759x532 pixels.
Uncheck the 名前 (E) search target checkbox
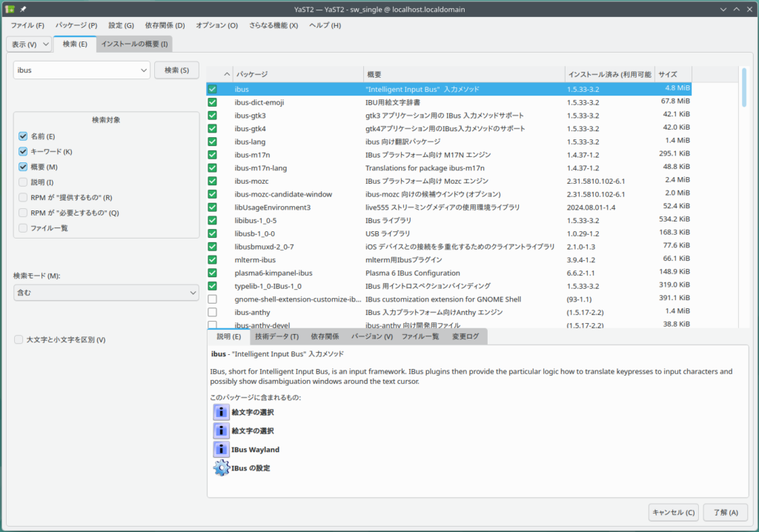pos(23,136)
